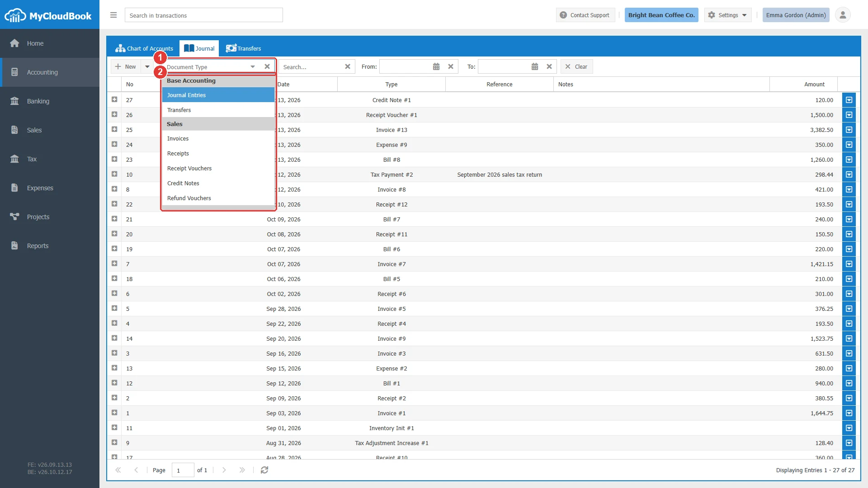Switch to the Journal tab
Screen dimensions: 868x488
pos(199,48)
